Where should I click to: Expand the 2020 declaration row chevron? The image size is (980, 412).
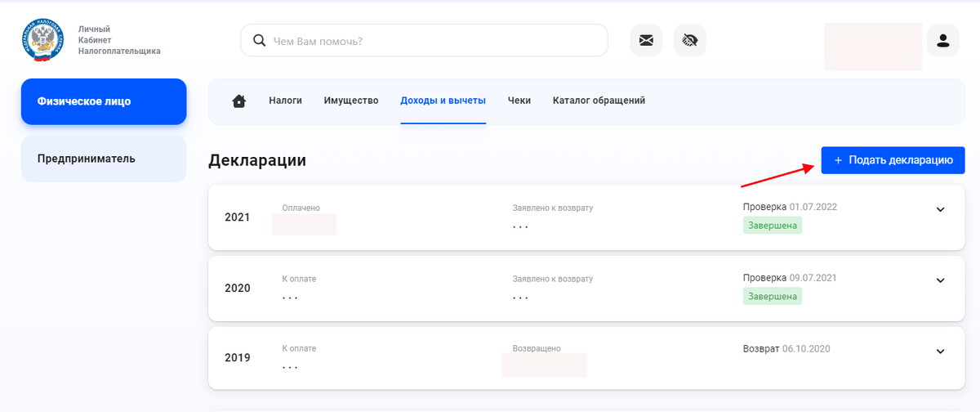pyautogui.click(x=940, y=280)
